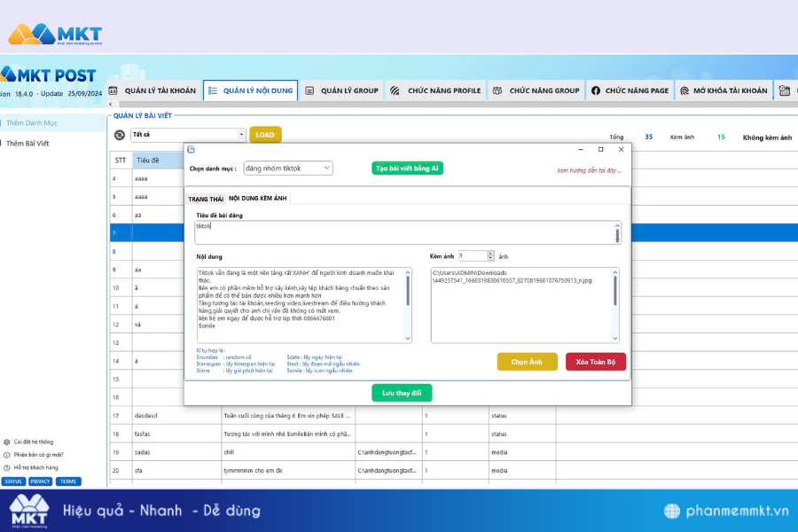Click the group icon on Chức Năng Group
798x532 pixels.
[497, 90]
